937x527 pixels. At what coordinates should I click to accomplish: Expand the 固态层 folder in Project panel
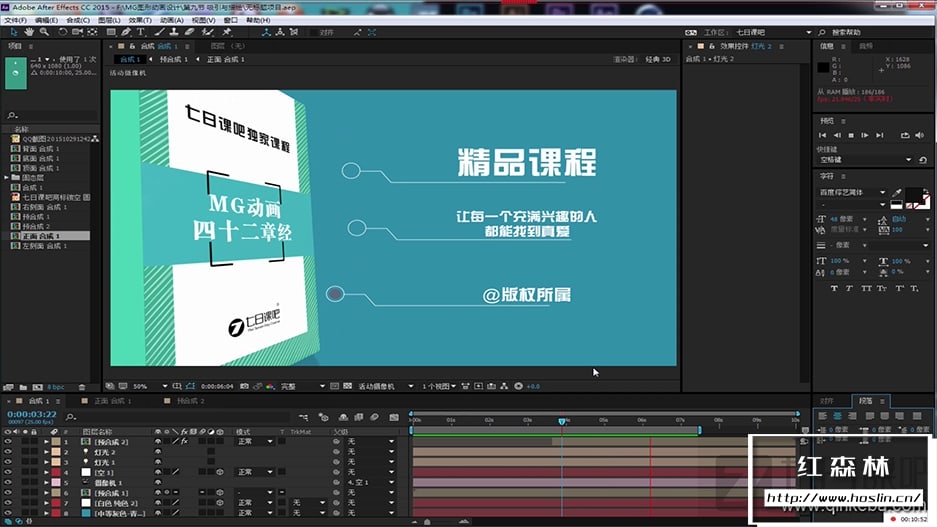click(7, 177)
